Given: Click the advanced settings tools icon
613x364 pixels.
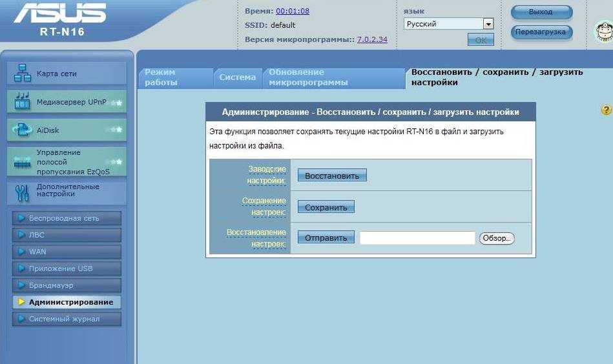Looking at the screenshot, I should click(22, 192).
